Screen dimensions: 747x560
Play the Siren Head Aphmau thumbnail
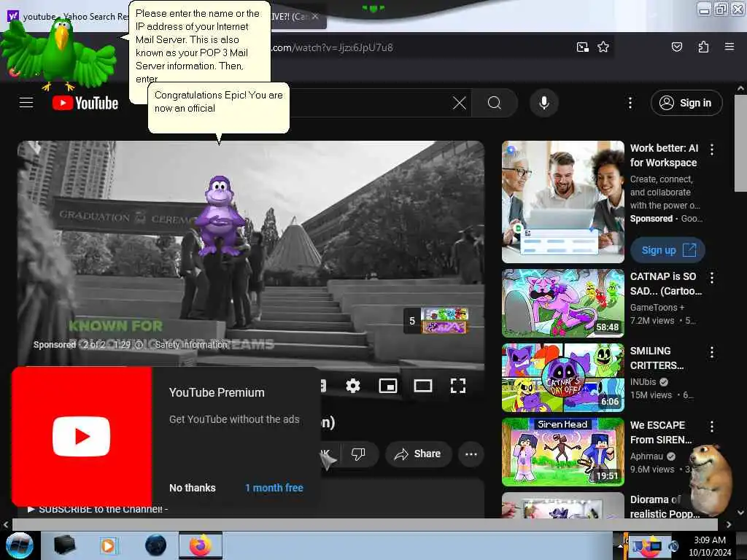click(x=563, y=452)
